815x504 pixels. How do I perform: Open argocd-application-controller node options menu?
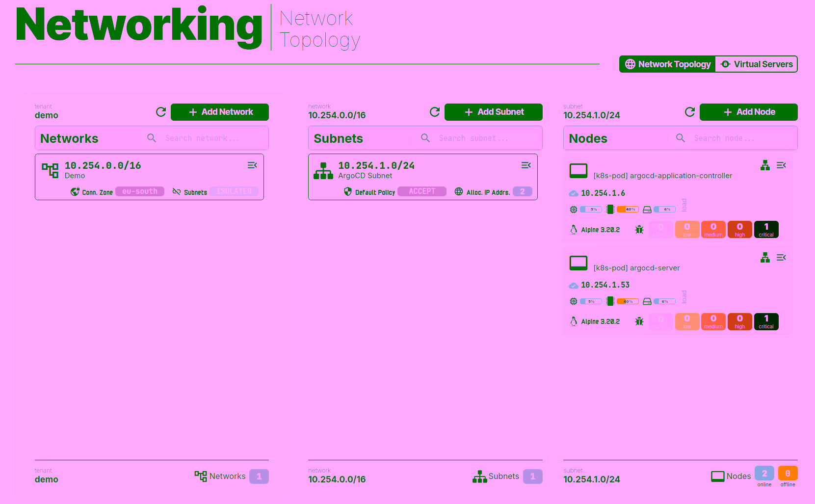click(781, 165)
